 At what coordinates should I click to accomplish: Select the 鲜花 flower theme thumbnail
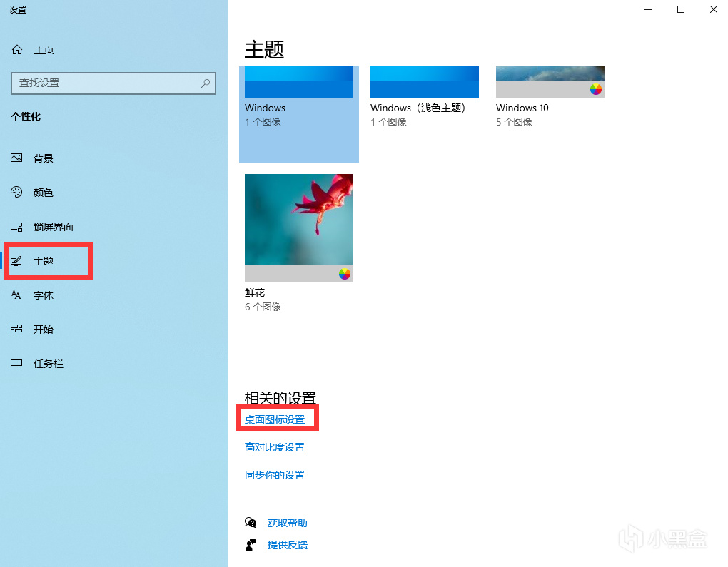(299, 228)
